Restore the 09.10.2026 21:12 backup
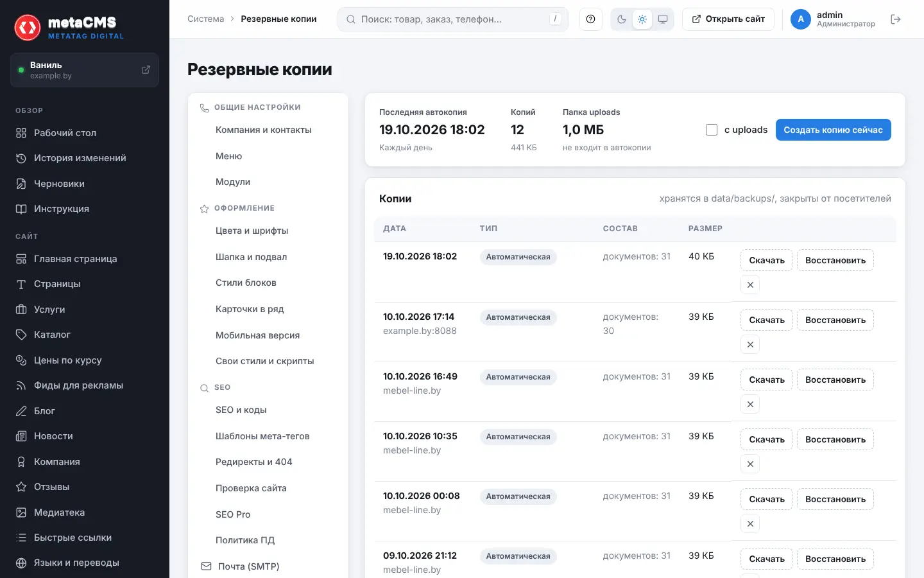Viewport: 924px width, 578px height. point(835,559)
